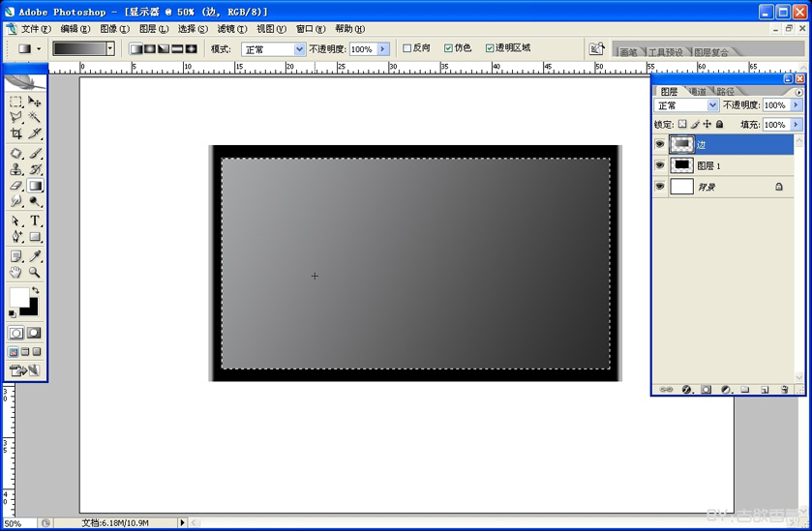The image size is (812, 531).
Task: Select the Notes tool
Action: (x=16, y=256)
